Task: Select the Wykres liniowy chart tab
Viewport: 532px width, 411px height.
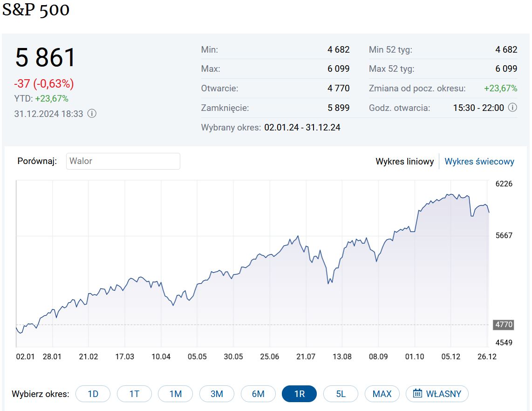Action: coord(404,162)
